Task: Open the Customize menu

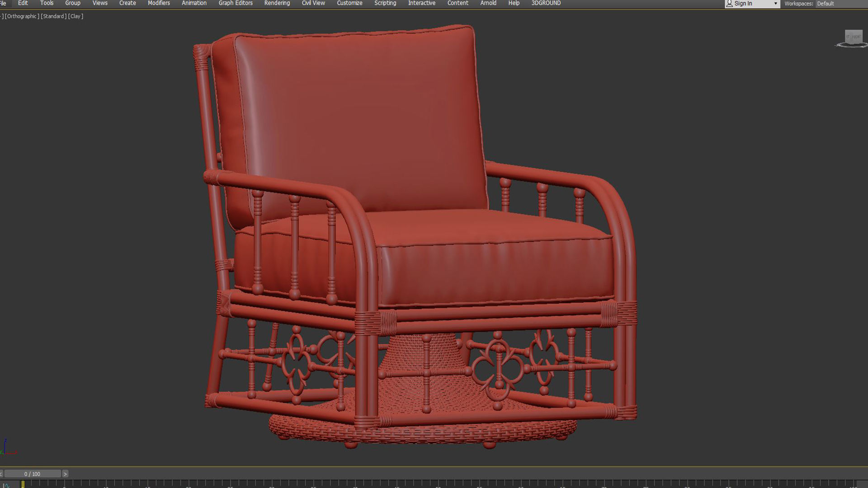Action: click(349, 3)
